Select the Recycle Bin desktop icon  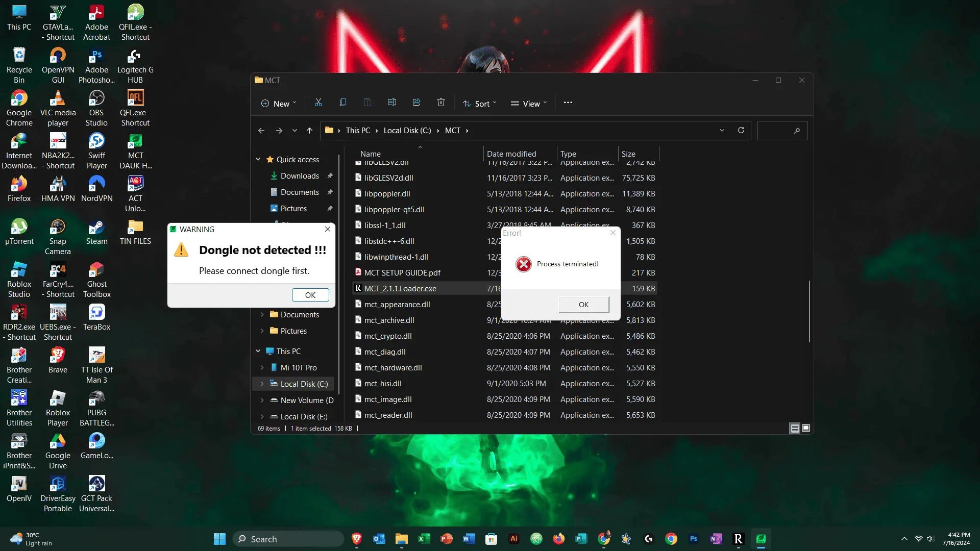tap(19, 65)
